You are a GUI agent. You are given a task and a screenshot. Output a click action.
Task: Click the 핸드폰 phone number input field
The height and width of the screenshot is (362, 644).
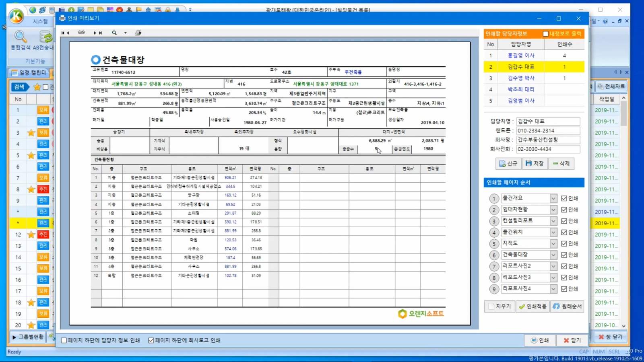[548, 131]
